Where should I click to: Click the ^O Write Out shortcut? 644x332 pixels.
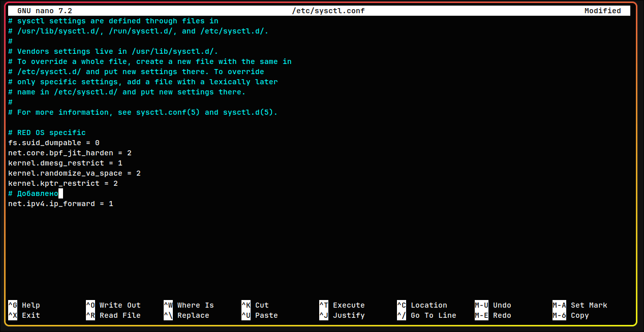[113, 305]
